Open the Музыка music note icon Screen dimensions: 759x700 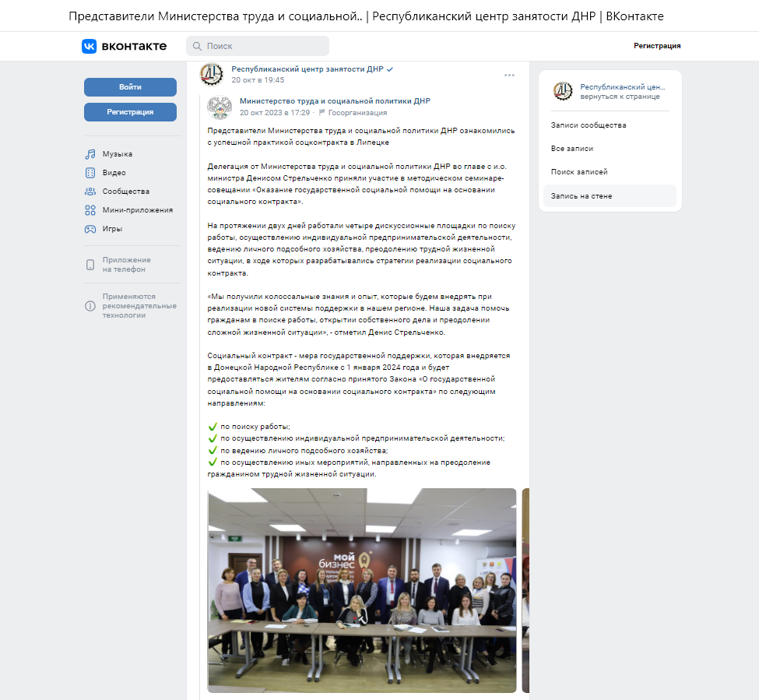pos(90,154)
